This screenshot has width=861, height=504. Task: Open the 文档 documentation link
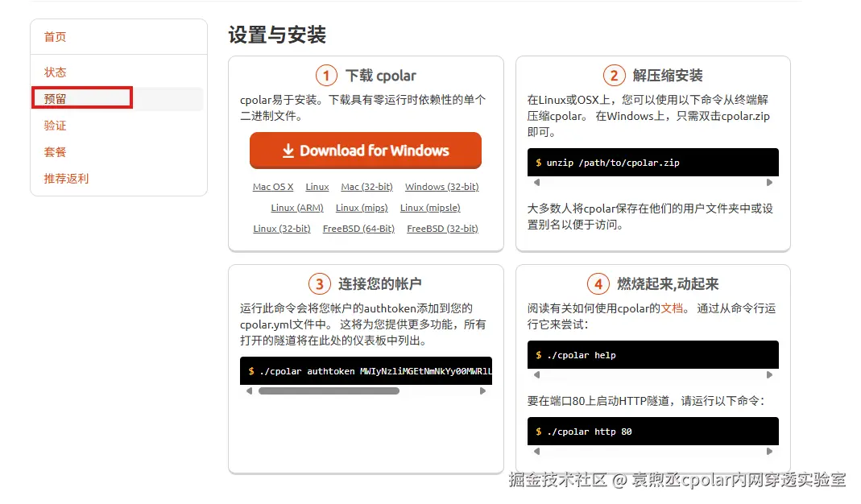pos(672,308)
